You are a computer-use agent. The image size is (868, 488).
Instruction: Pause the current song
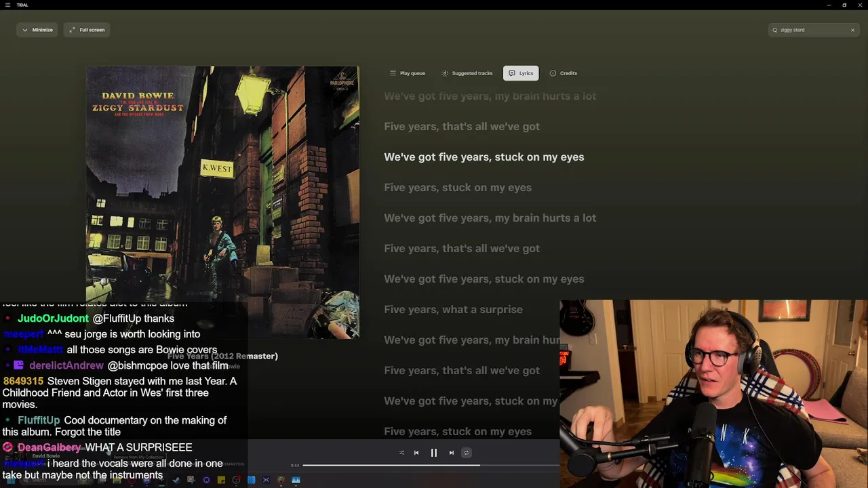pyautogui.click(x=434, y=453)
